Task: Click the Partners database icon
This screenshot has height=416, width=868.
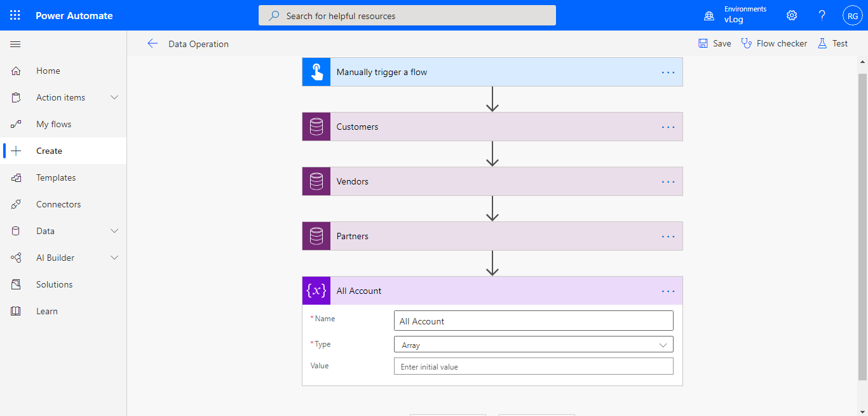Action: pyautogui.click(x=316, y=236)
